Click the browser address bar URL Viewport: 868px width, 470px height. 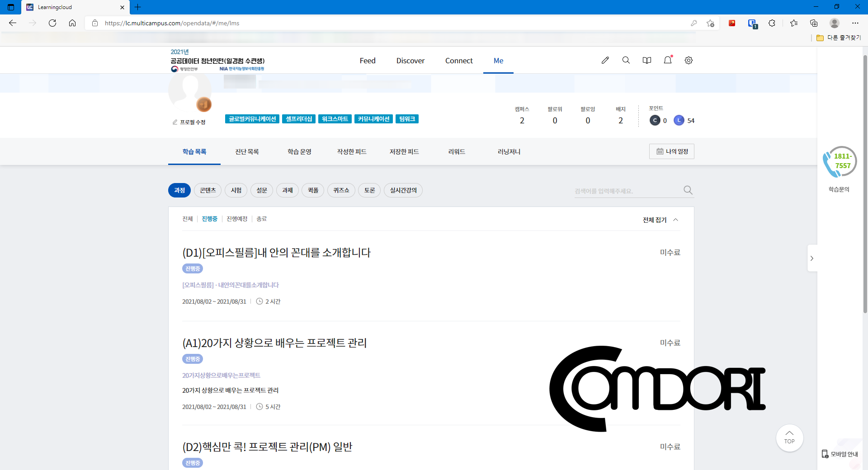point(172,23)
